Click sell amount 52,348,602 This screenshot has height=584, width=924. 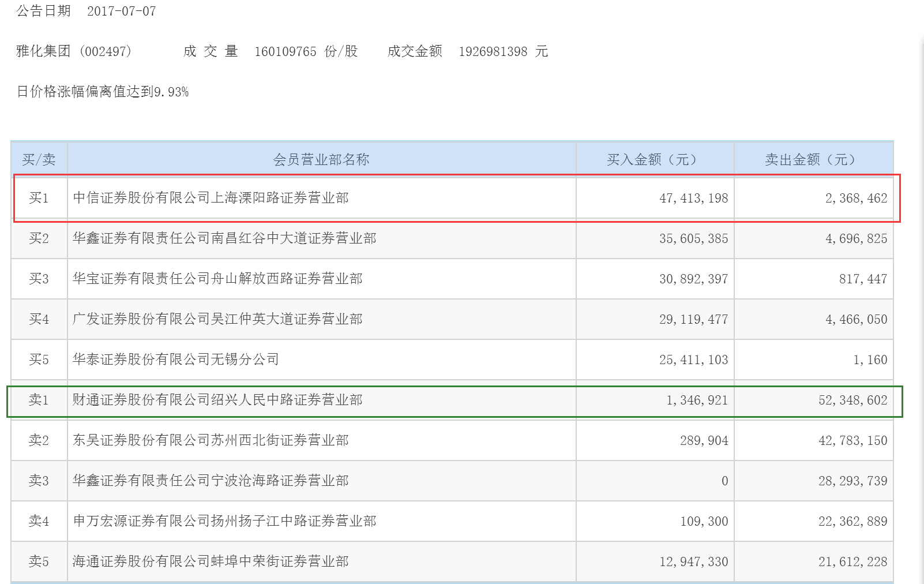point(853,400)
